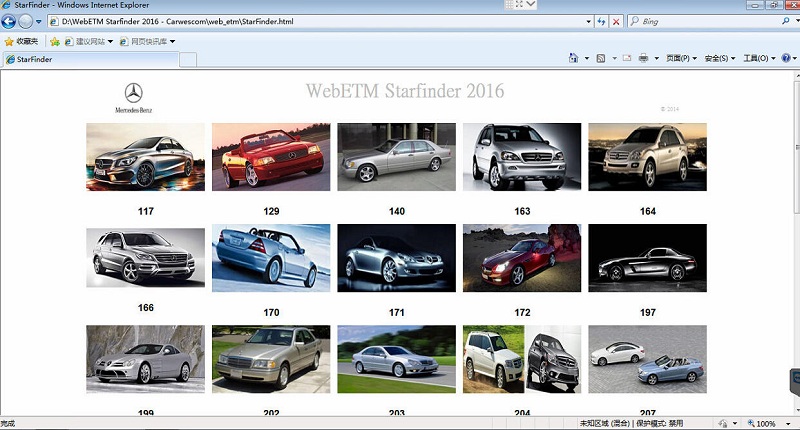Open the 安全(S) safety menu
The image size is (800, 430).
click(720, 58)
